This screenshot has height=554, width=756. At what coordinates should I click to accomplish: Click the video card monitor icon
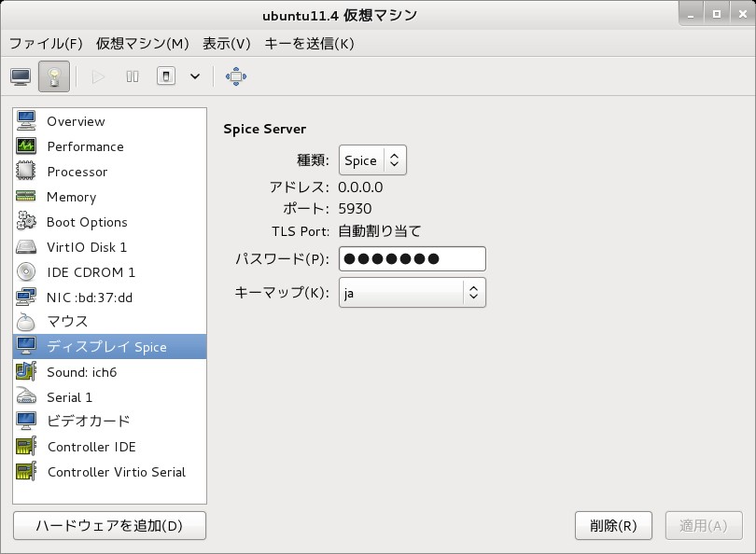pos(26,421)
